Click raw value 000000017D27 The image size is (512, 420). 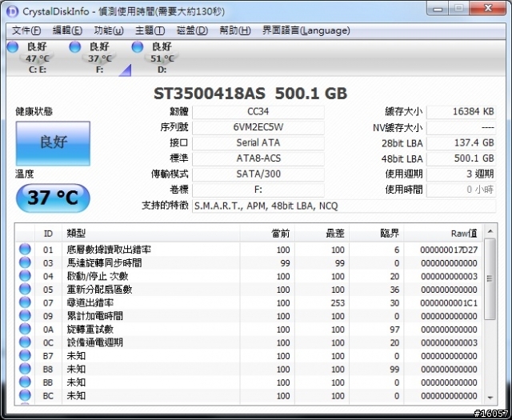tap(449, 250)
